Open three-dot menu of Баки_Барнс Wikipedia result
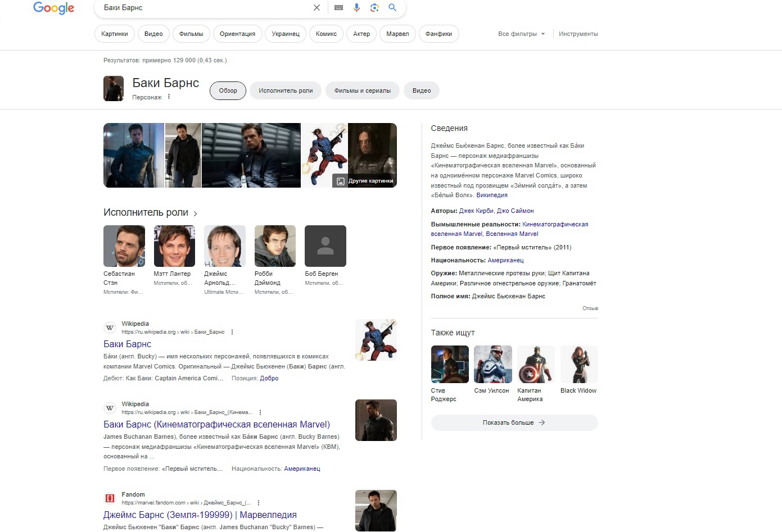 point(232,332)
